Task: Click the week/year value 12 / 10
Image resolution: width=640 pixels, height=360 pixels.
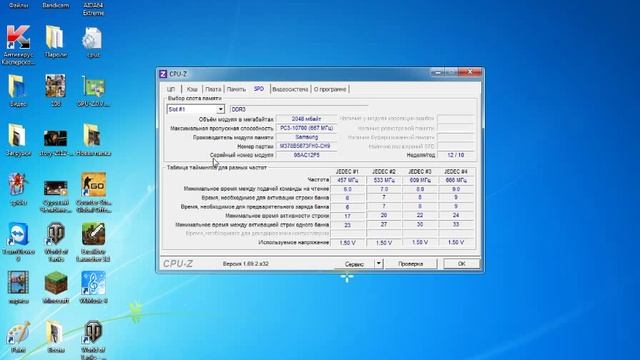Action: pos(456,155)
